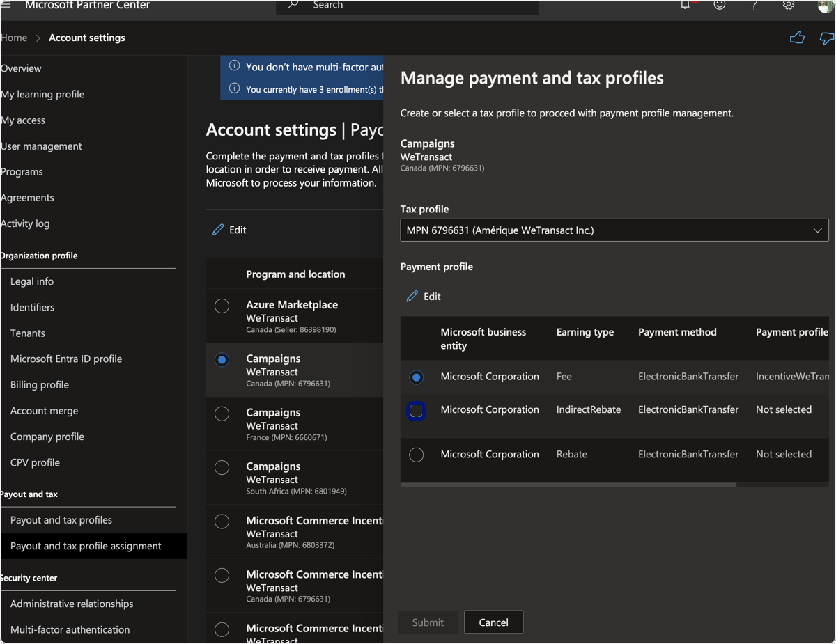Click the Search field at top

[408, 6]
